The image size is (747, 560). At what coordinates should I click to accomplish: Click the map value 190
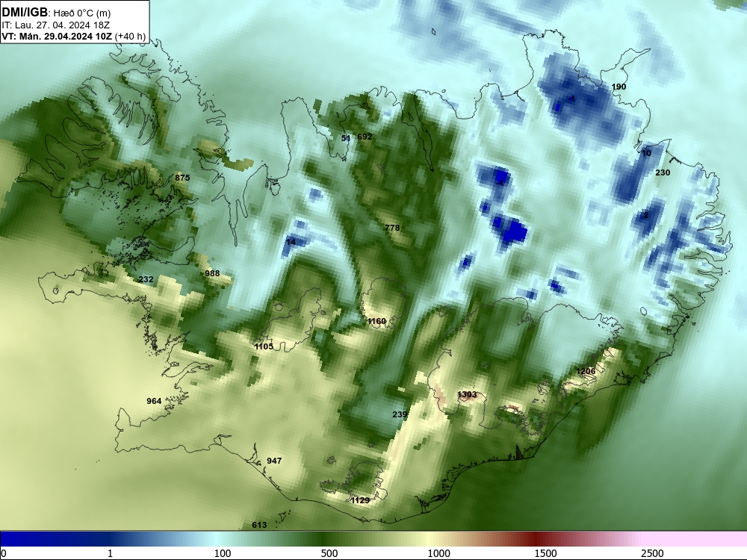[619, 87]
